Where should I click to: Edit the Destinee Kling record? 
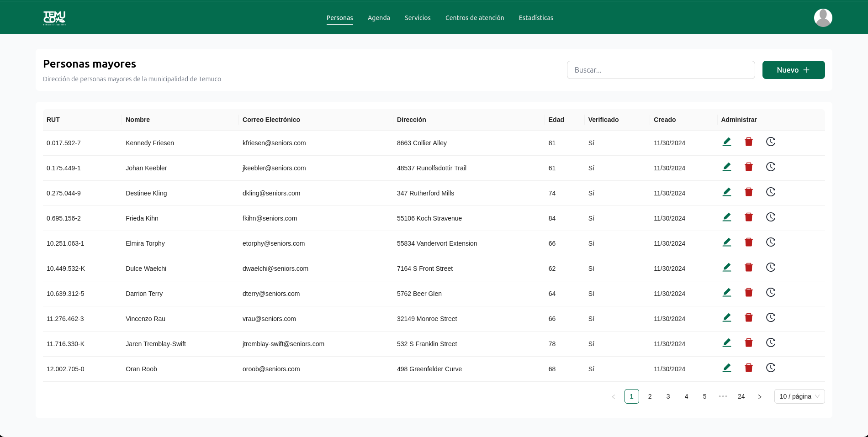pyautogui.click(x=727, y=192)
